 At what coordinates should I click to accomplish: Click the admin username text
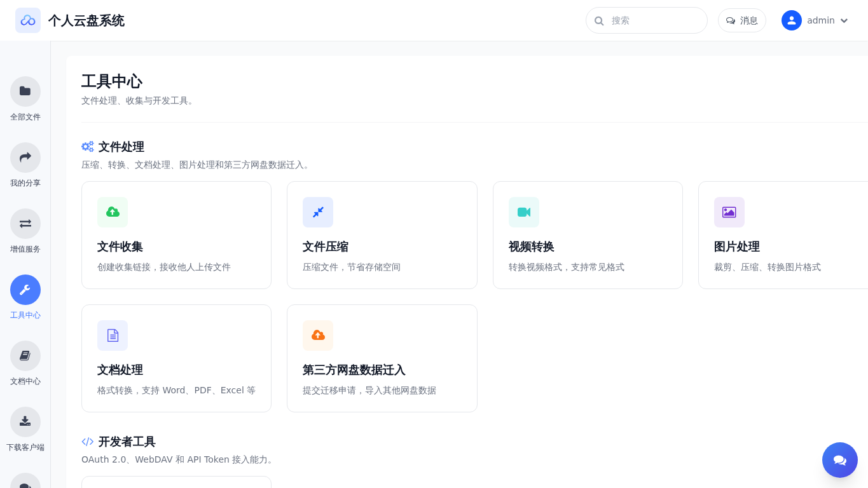821,20
